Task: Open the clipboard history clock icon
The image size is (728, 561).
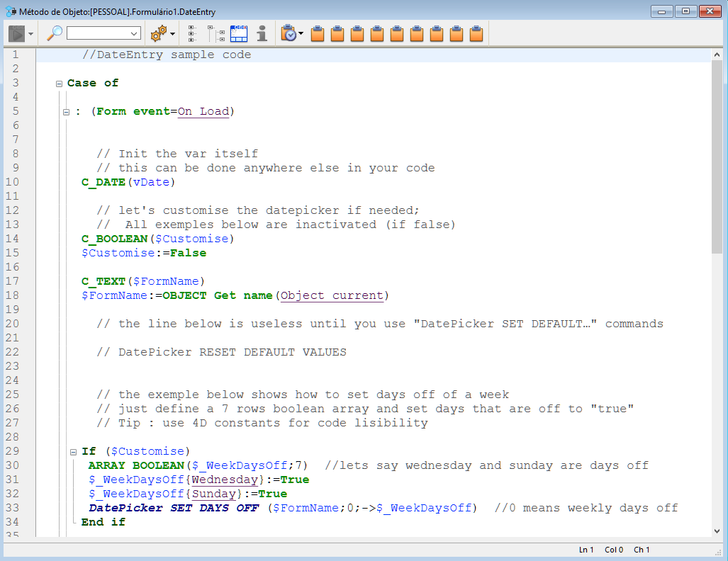Action: [x=289, y=33]
